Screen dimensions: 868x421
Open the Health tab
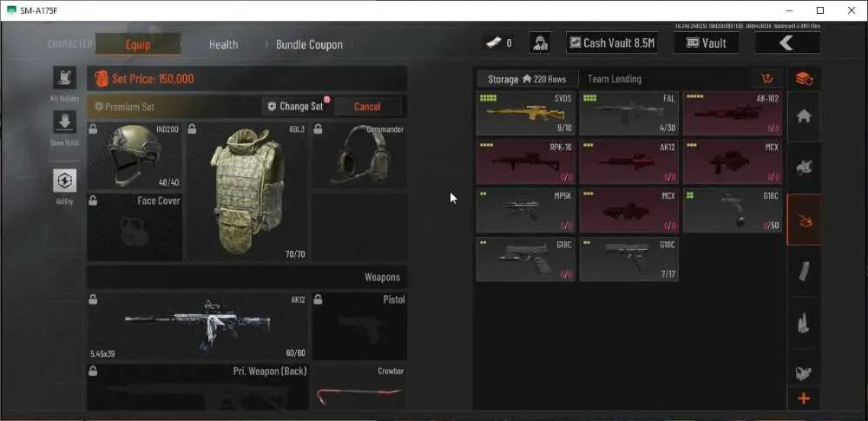tap(223, 44)
